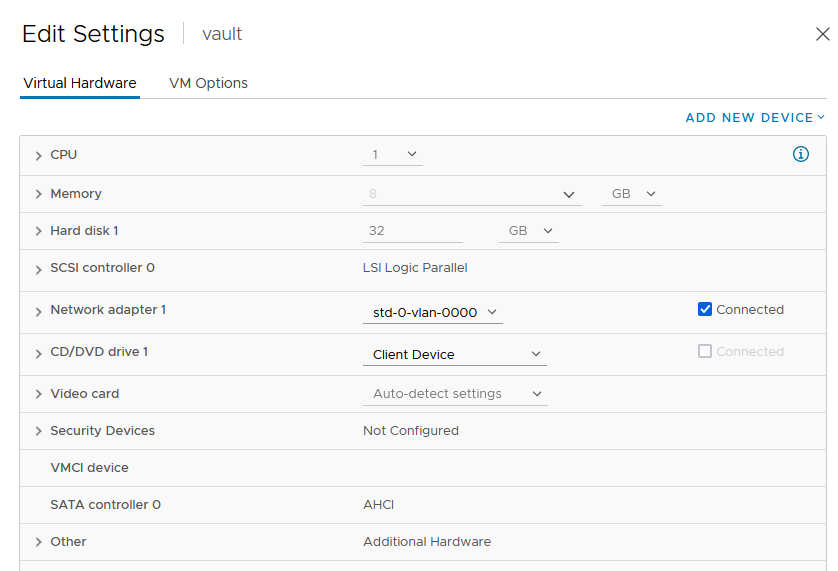Expand the Hard disk 1 row
The width and height of the screenshot is (838, 571).
click(x=38, y=231)
